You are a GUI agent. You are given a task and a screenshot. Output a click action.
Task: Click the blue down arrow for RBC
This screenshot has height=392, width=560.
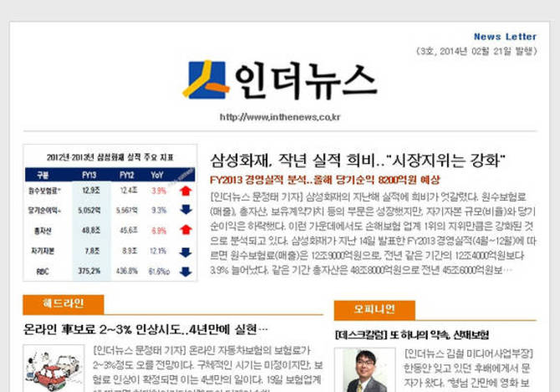pos(186,272)
